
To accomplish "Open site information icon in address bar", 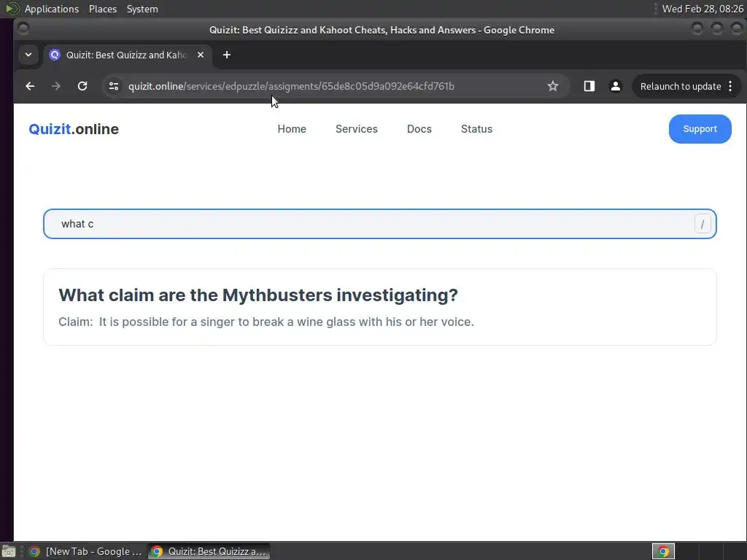I will pos(114,86).
